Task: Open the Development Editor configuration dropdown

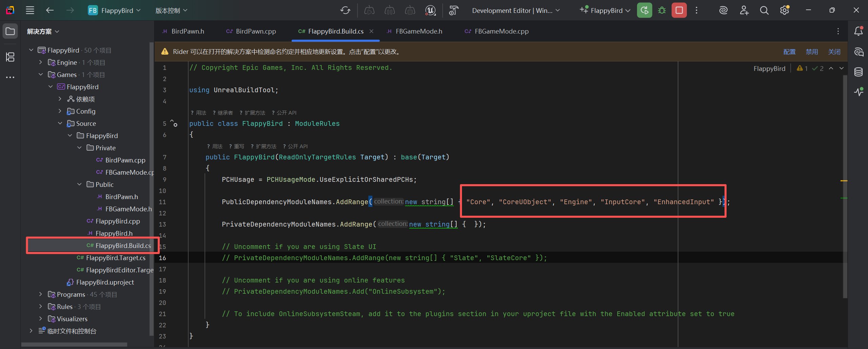Action: (x=516, y=11)
